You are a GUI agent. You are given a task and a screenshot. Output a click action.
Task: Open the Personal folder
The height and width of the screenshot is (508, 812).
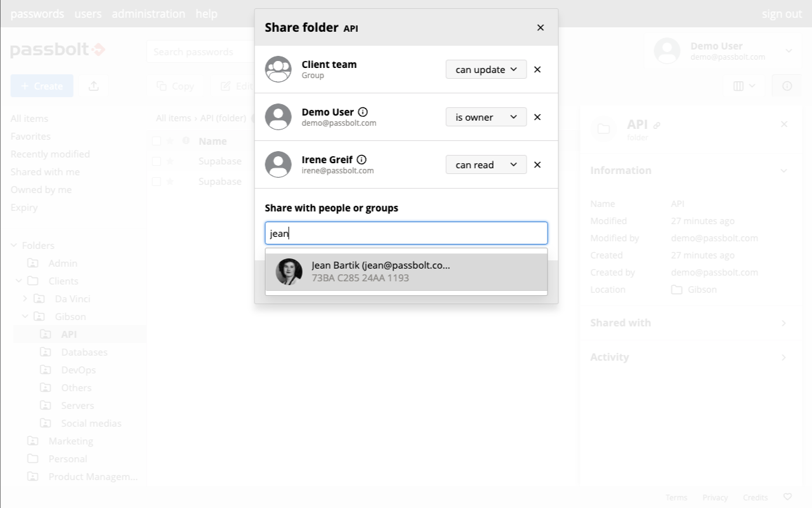(68, 458)
